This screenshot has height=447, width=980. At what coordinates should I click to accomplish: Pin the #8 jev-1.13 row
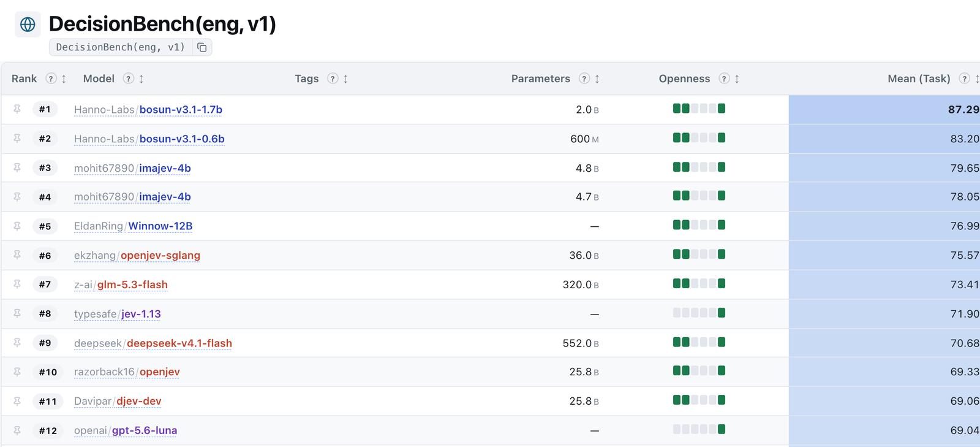[x=17, y=313]
